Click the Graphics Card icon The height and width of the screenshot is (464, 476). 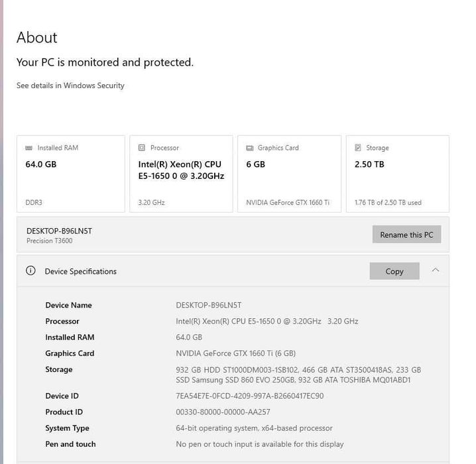click(250, 148)
